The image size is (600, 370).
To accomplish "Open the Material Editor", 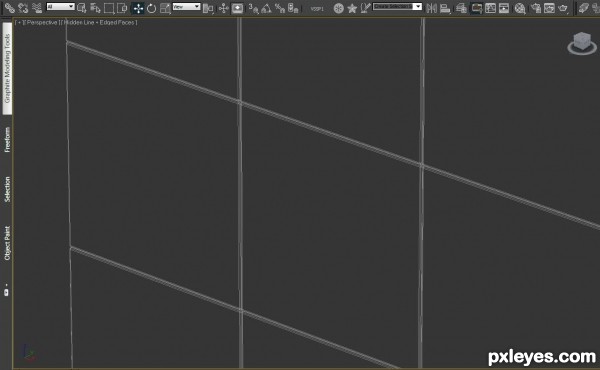I will point(520,8).
